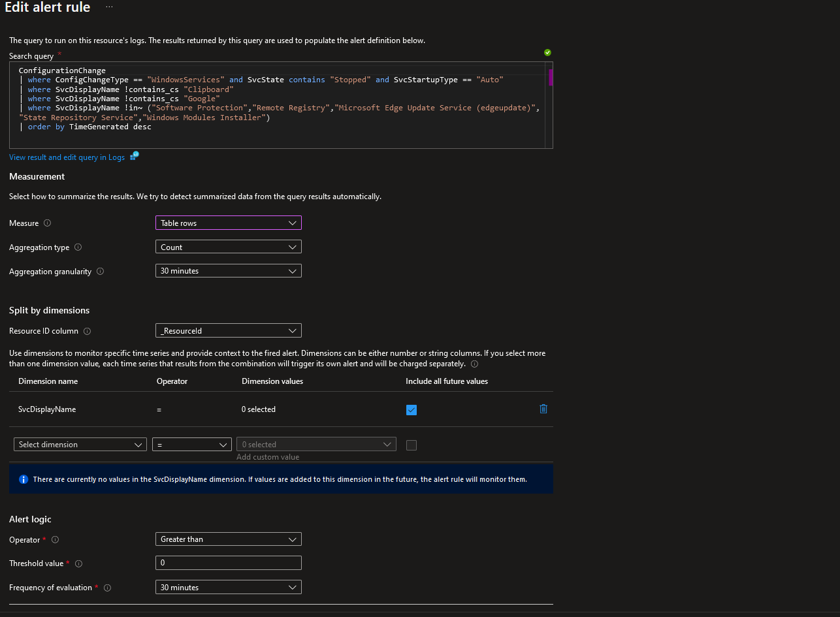Open the Aggregation type dropdown showing Count
This screenshot has width=840, height=617.
click(x=229, y=247)
